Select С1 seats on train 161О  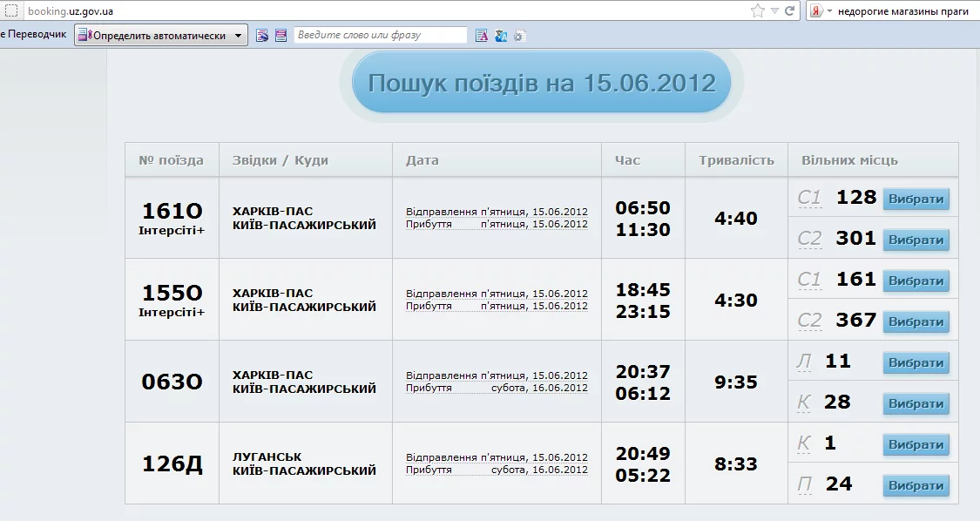point(916,199)
